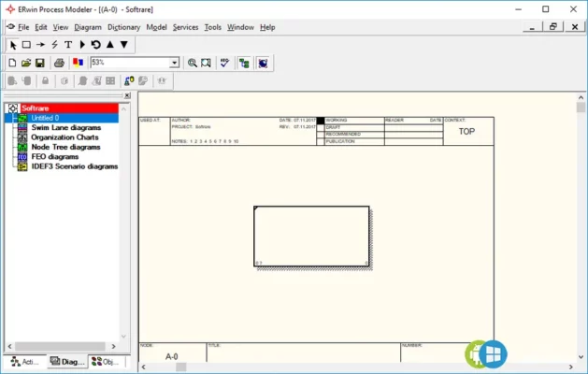Select the Untitled 0 diagram node
588x374 pixels.
click(x=45, y=118)
